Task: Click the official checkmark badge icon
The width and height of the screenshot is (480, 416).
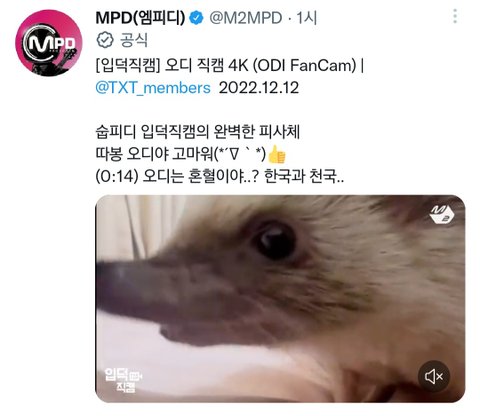Action: click(x=105, y=40)
